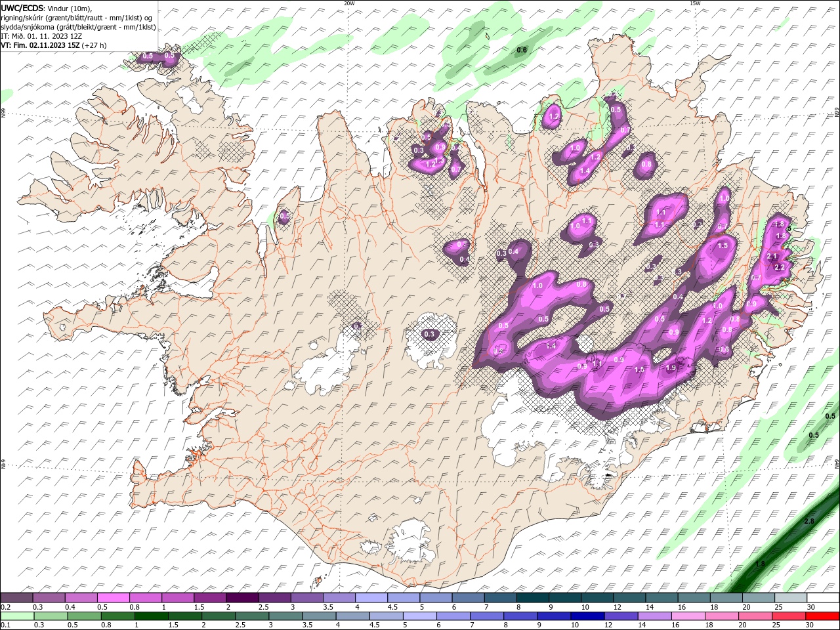Pick lower legend pink swatch between 16 and 18
Viewport: 840px width, 630px height.
point(687,616)
